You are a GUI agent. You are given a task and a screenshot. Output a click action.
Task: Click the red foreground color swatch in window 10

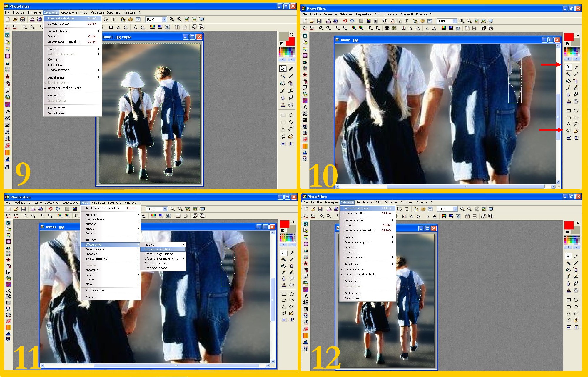click(x=569, y=37)
